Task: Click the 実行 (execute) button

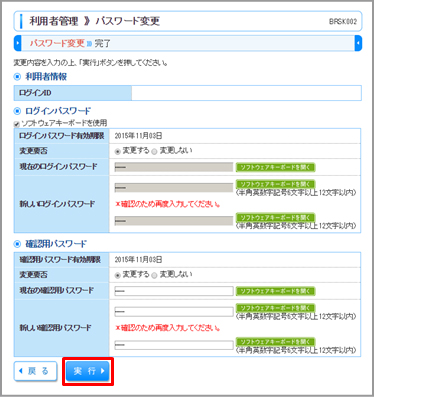Action: point(88,371)
